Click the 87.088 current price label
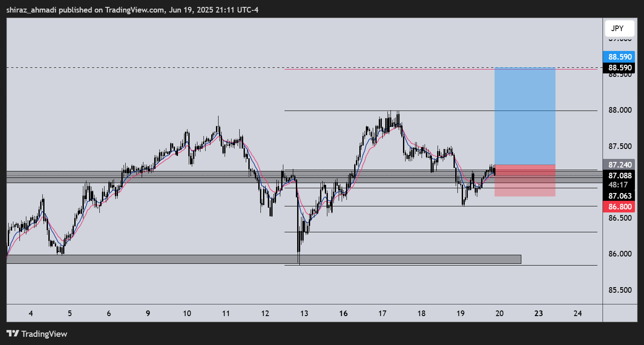The image size is (644, 345). [x=620, y=176]
